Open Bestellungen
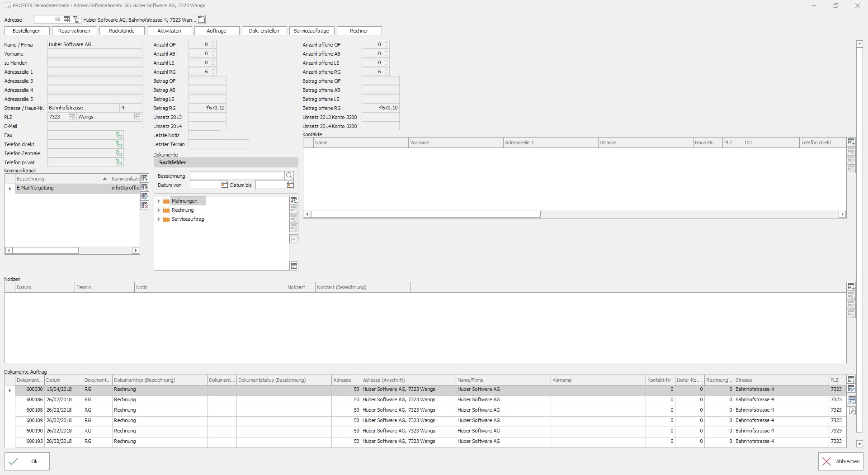The width and height of the screenshot is (868, 475). point(27,31)
